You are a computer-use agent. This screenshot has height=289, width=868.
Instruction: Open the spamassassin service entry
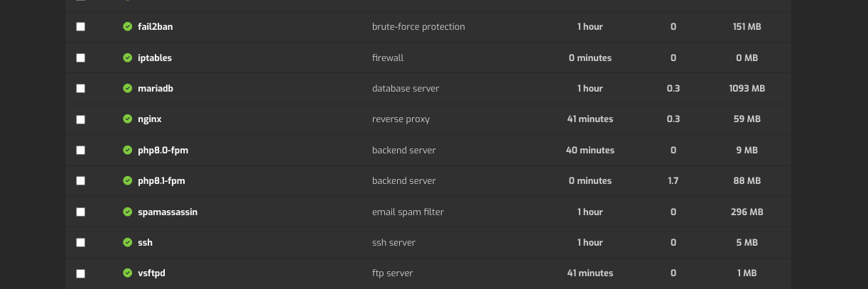pos(168,212)
